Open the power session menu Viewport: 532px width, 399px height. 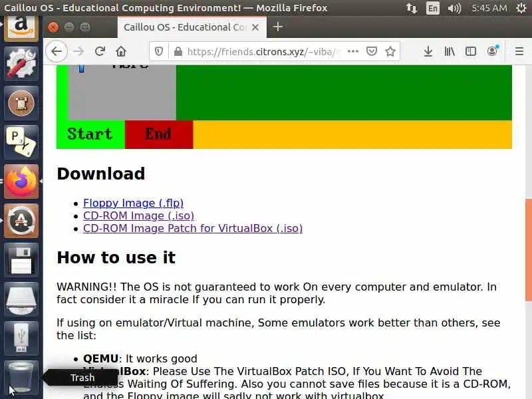click(521, 8)
